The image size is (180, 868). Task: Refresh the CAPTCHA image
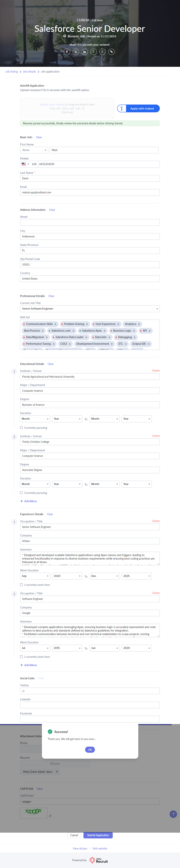[x=50, y=816]
